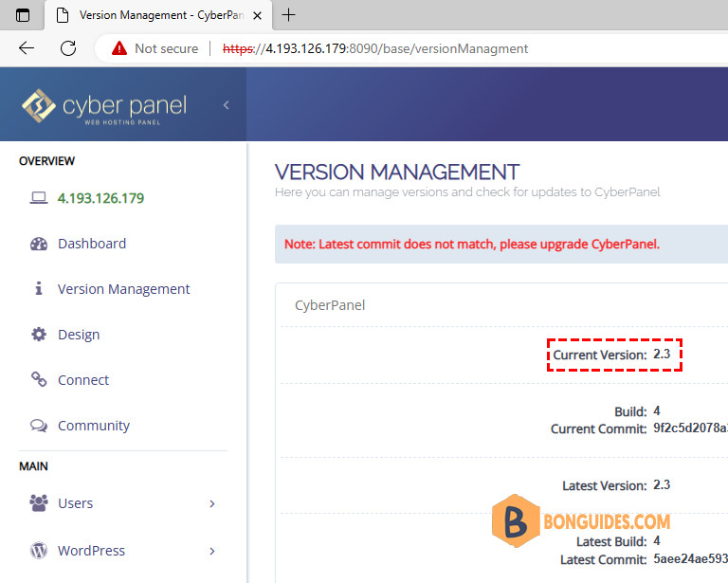Click the Community chat bubbles icon
The image size is (728, 583).
[x=39, y=426]
